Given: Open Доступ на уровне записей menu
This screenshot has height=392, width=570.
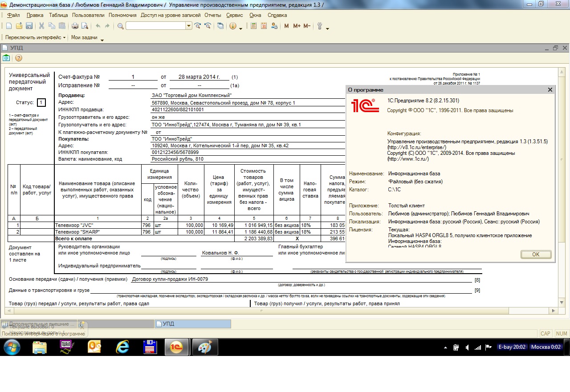Looking at the screenshot, I should coord(171,15).
